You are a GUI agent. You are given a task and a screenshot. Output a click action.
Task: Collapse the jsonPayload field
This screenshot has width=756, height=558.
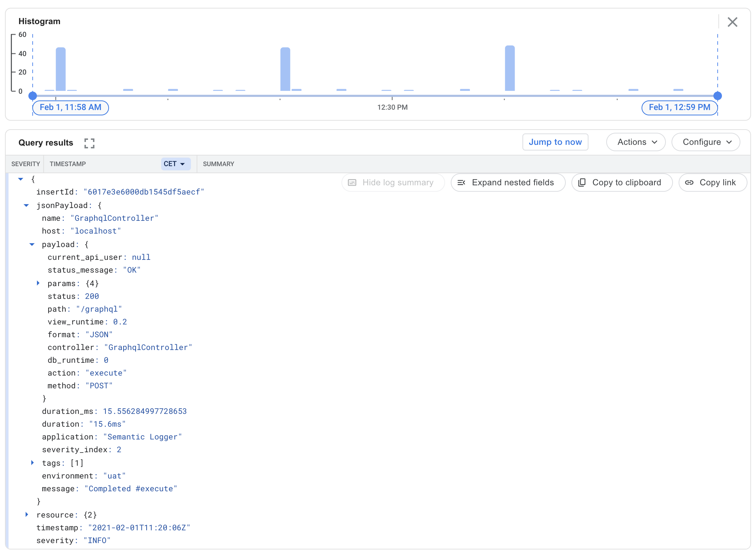(26, 206)
